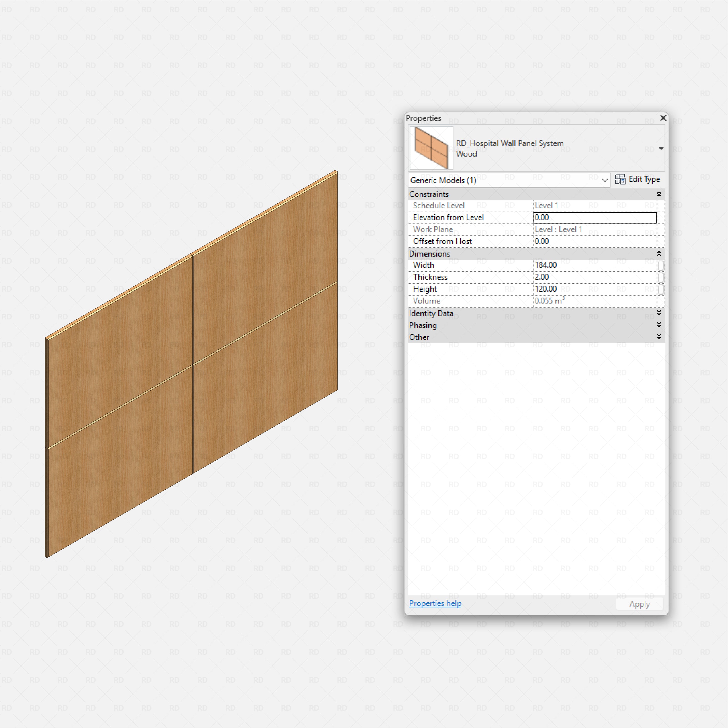Open the Type Selector dropdown arrow
This screenshot has width=728, height=728.
661,149
